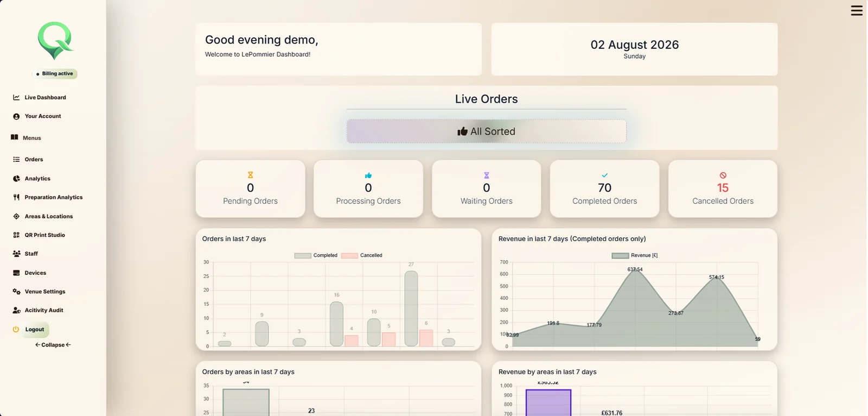Click 'Good evening demo,' greeting
Screen dimensions: 868x416
261,40
